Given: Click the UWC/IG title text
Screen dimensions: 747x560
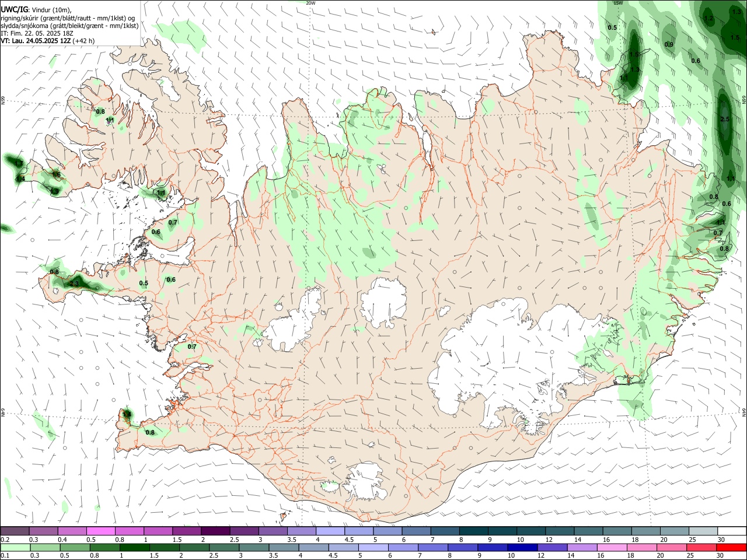Looking at the screenshot, I should point(14,9).
